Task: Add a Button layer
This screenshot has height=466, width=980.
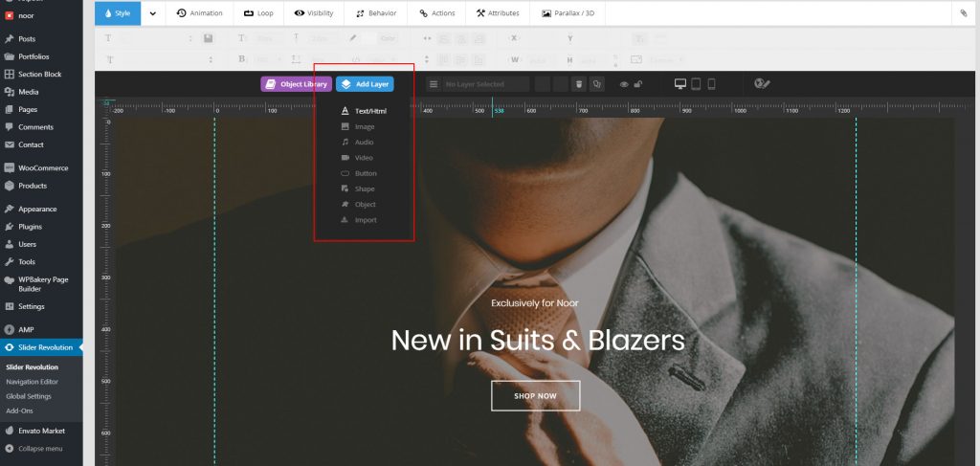Action: (x=359, y=173)
